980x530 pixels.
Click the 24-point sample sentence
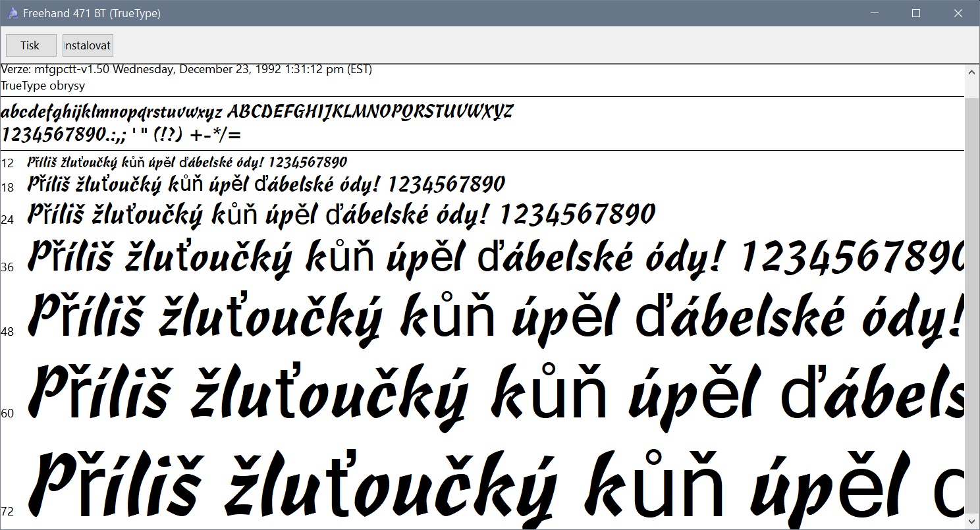tap(341, 214)
